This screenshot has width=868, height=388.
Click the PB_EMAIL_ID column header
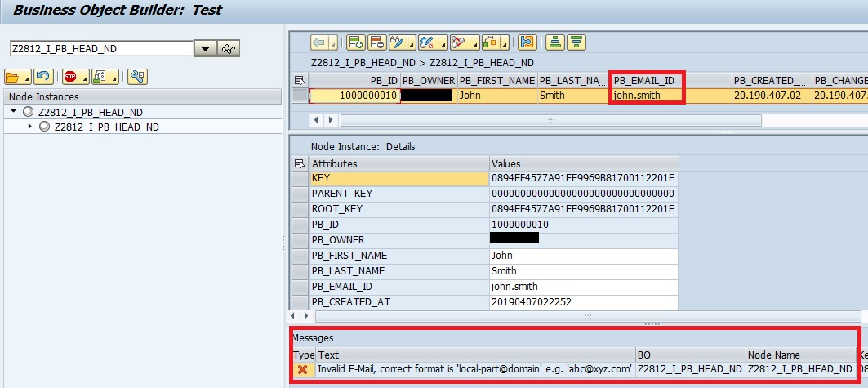[x=670, y=80]
